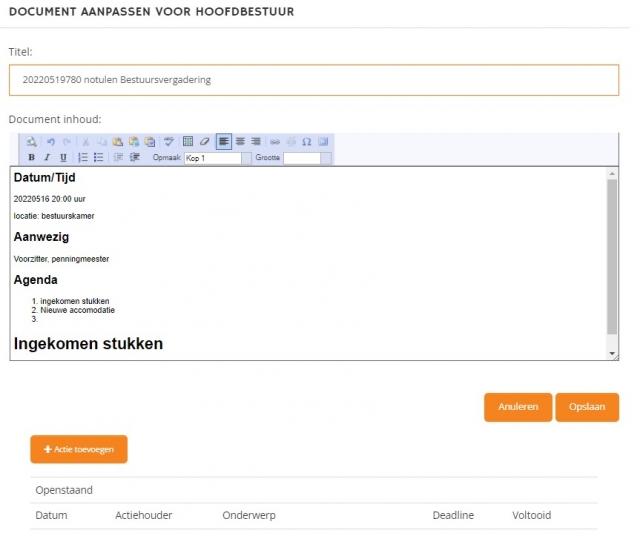Open the Opmaak format dropdown
Image resolution: width=640 pixels, height=536 pixels.
pyautogui.click(x=212, y=158)
